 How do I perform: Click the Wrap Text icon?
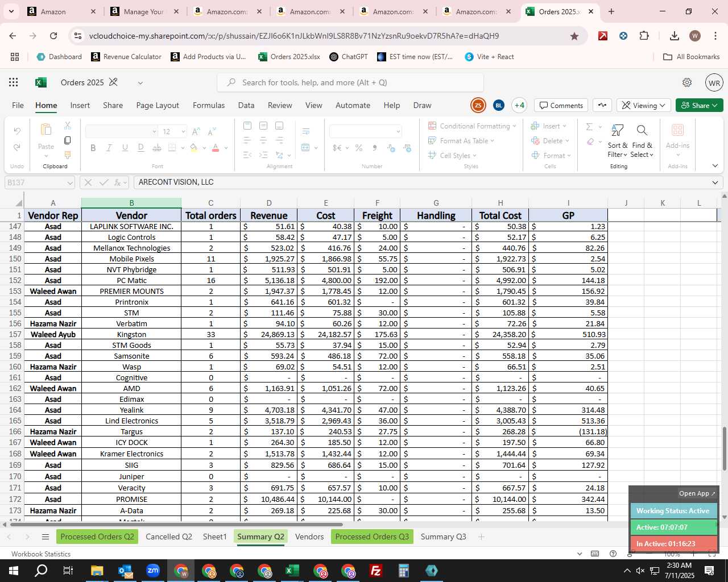tap(306, 131)
